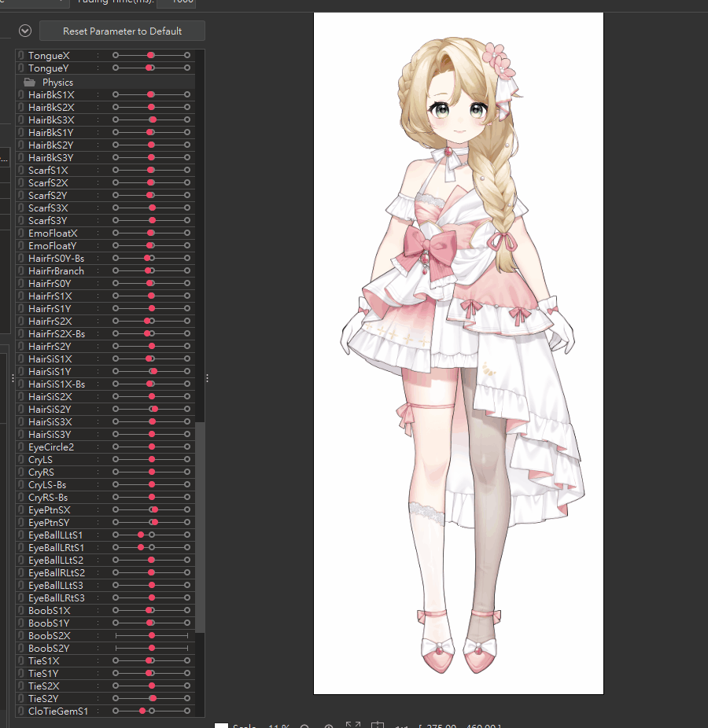Click the clip icon beside EyeBallLLtS1
Screen dimensions: 708x728
(21, 535)
